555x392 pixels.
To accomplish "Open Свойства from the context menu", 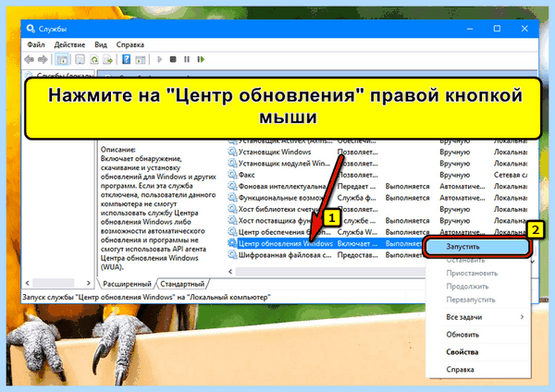I will tap(477, 352).
